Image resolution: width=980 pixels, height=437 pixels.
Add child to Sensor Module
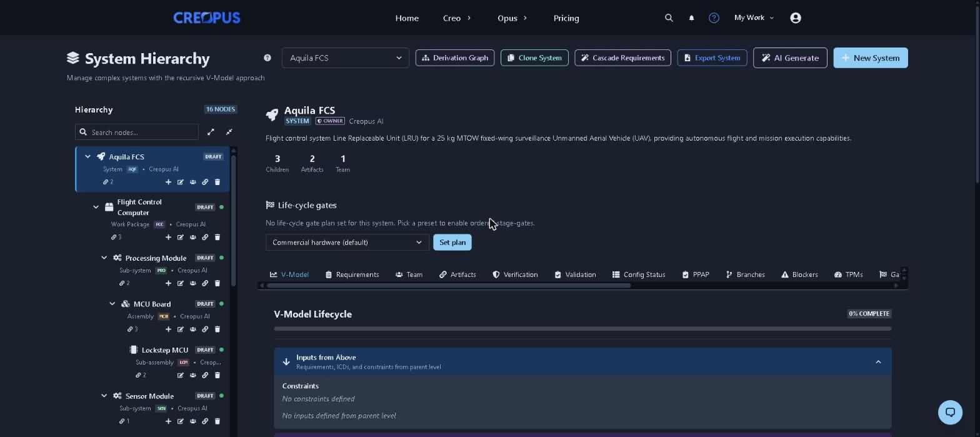tap(168, 421)
